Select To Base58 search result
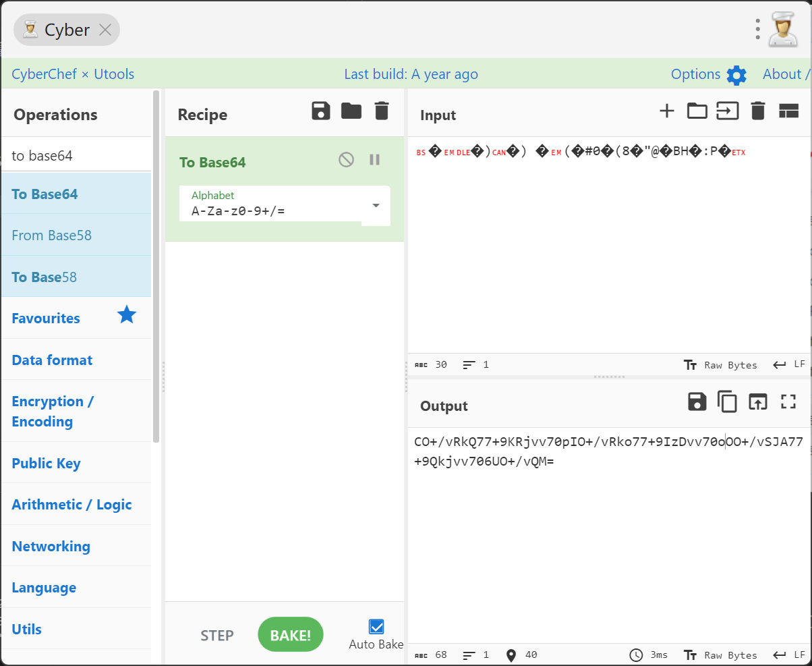 point(76,277)
